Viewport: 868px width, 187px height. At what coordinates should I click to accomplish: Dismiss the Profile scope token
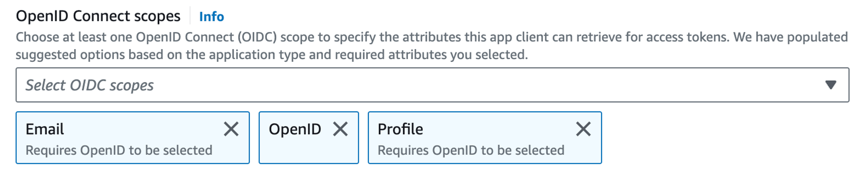point(583,129)
